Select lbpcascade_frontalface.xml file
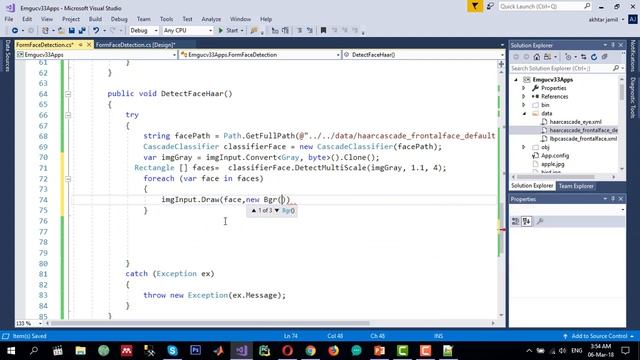This screenshot has height=360, width=640. point(583,139)
